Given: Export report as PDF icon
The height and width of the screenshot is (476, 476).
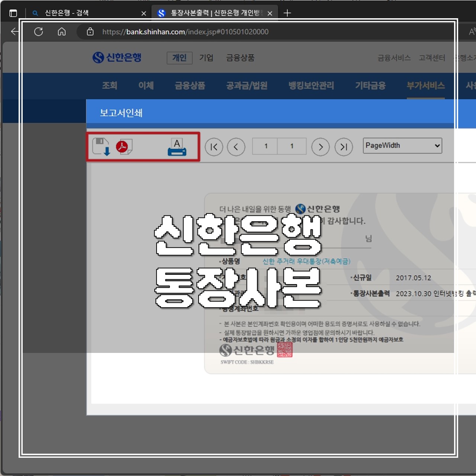Looking at the screenshot, I should pyautogui.click(x=124, y=147).
